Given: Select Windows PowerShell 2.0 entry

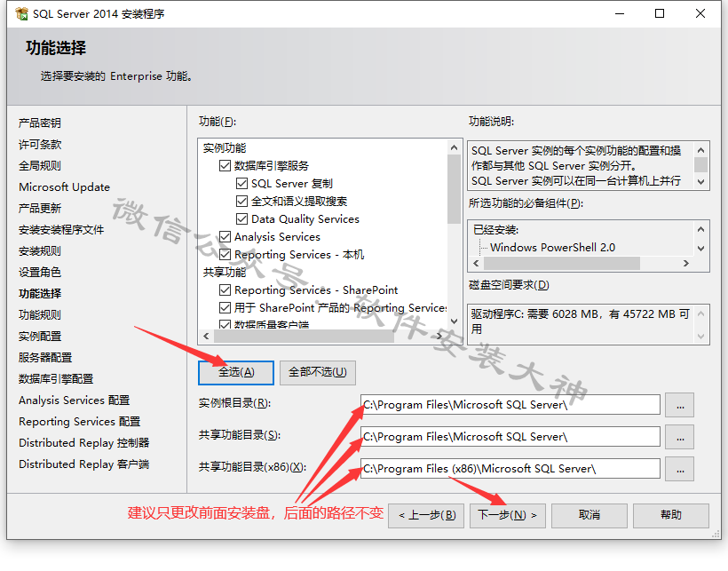Looking at the screenshot, I should [552, 248].
